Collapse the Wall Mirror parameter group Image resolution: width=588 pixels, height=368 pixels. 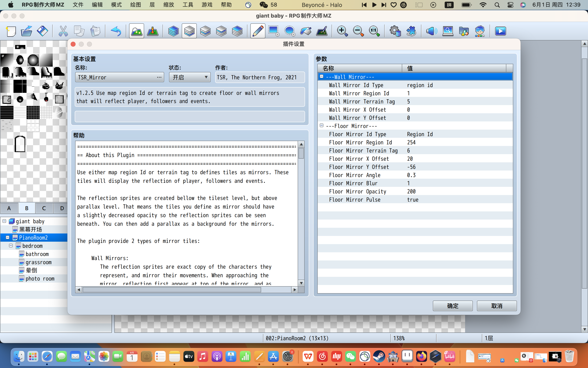tap(321, 77)
